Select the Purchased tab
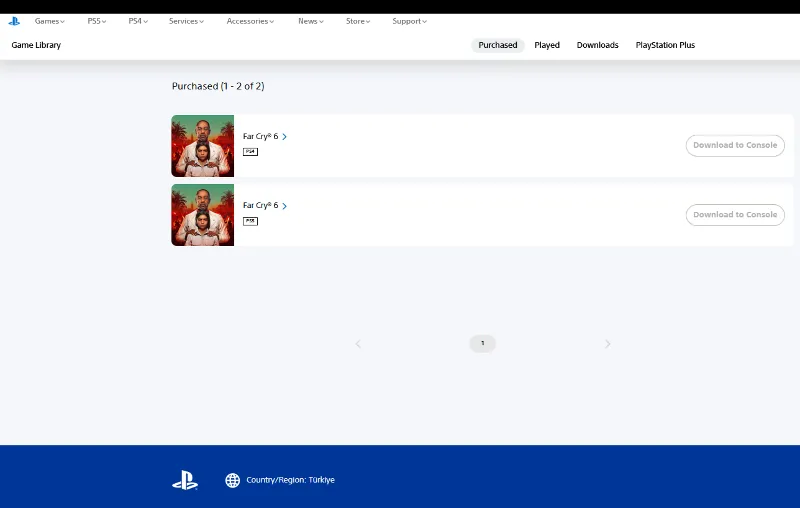The width and height of the screenshot is (800, 508). [497, 45]
